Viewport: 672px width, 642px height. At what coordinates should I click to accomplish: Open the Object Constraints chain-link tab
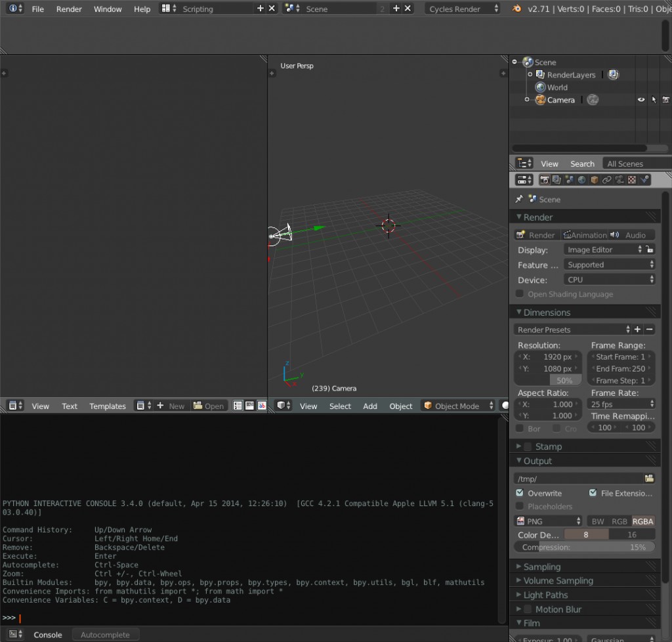607,179
